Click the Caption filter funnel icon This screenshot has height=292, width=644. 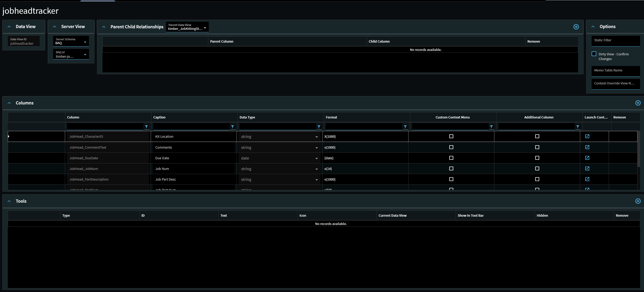click(x=233, y=127)
